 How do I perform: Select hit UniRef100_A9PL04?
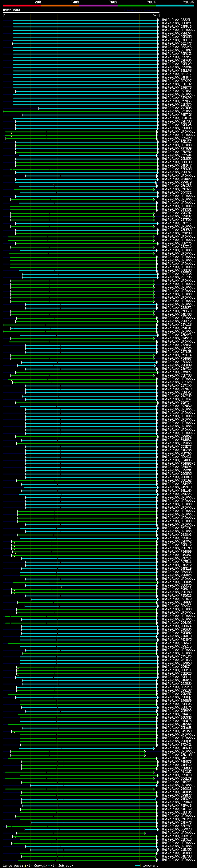[x=176, y=33]
